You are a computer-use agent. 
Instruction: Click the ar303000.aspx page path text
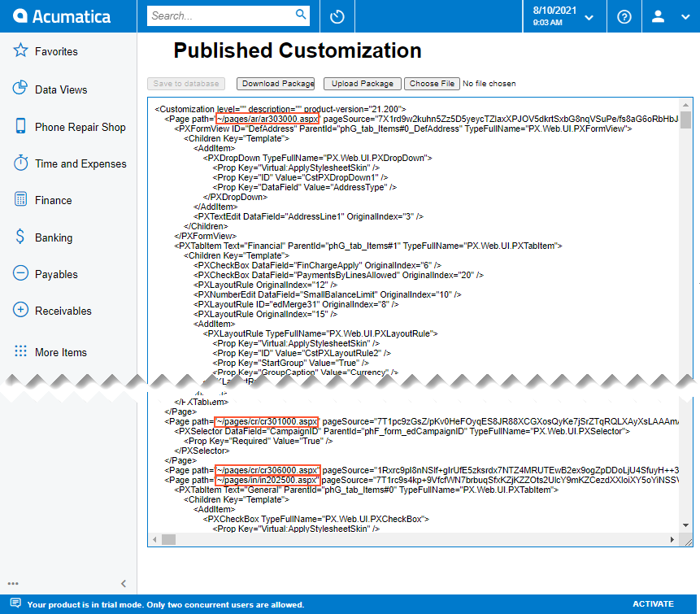267,119
